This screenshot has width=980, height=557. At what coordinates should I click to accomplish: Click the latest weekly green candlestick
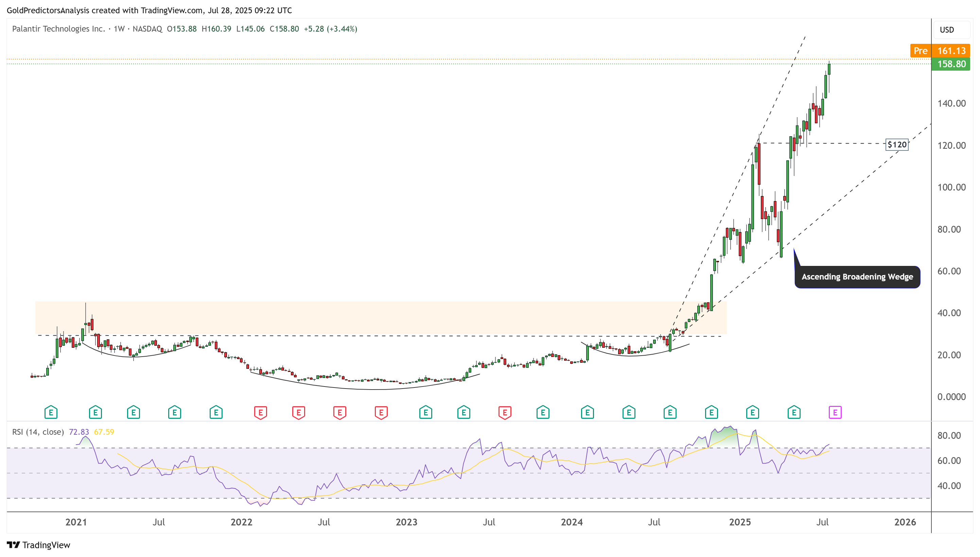[x=829, y=70]
